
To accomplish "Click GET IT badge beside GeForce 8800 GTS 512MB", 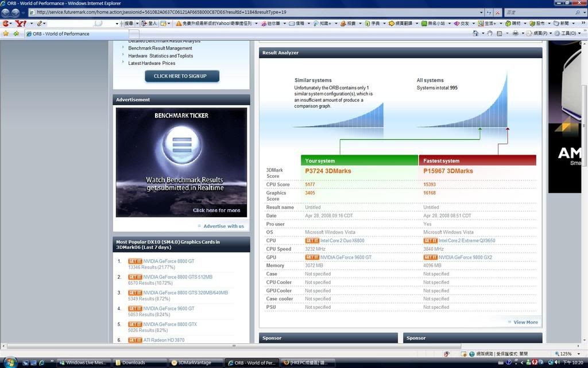I will (135, 277).
